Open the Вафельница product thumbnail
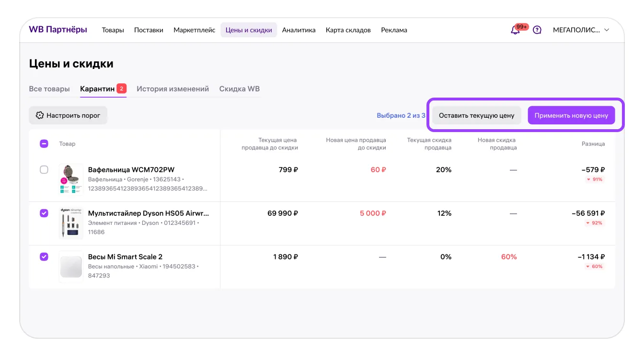The image size is (644, 356). click(71, 179)
